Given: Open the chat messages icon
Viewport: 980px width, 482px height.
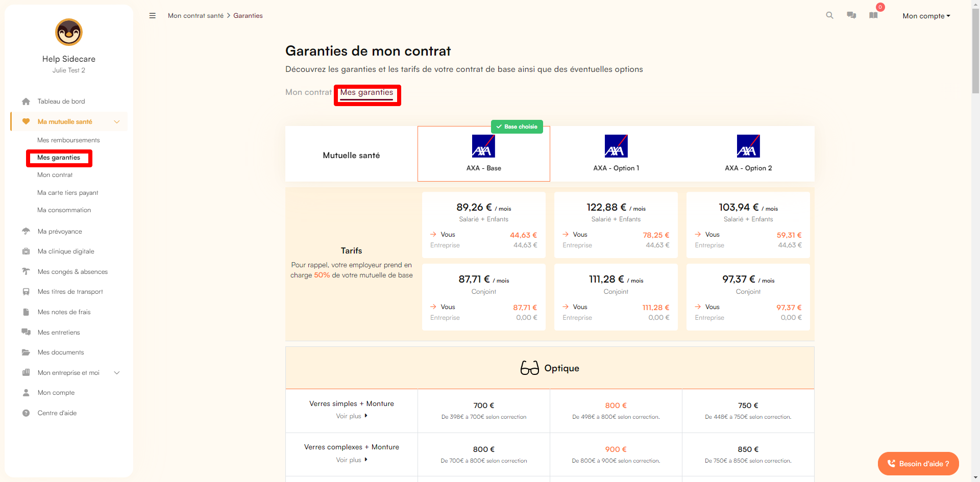Looking at the screenshot, I should click(x=851, y=15).
